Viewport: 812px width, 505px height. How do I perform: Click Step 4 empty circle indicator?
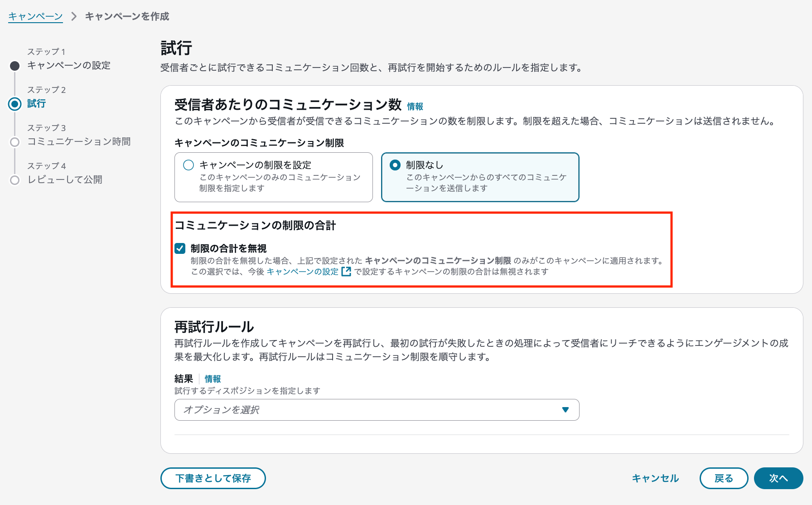click(x=15, y=180)
